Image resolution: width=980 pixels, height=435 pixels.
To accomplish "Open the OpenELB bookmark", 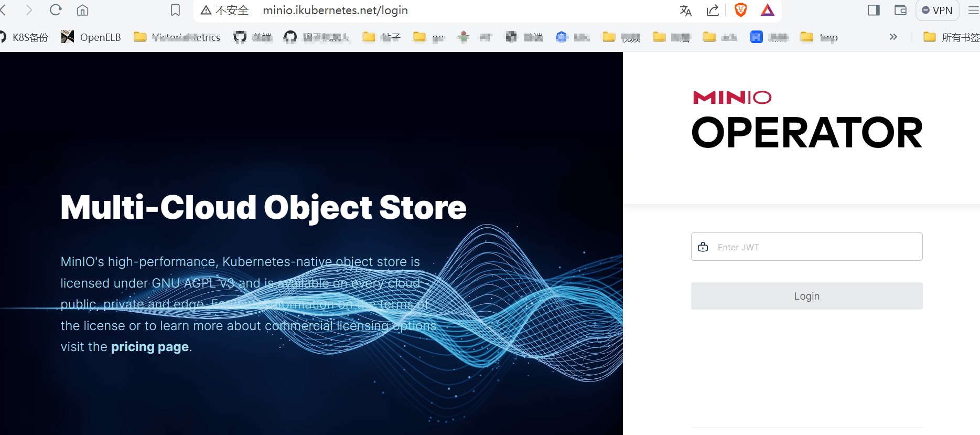I will (x=91, y=37).
